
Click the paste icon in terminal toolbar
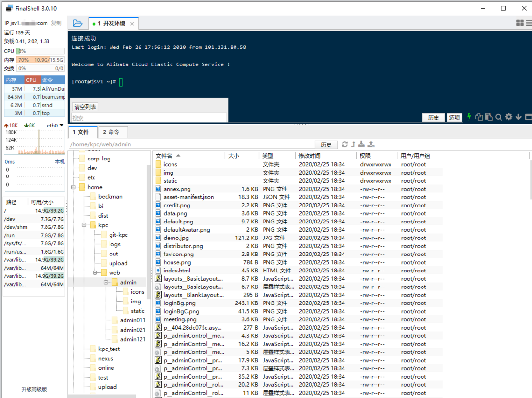tap(489, 117)
